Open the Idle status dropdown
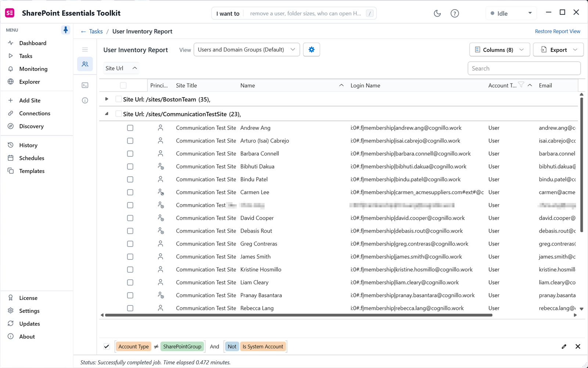 [x=511, y=14]
